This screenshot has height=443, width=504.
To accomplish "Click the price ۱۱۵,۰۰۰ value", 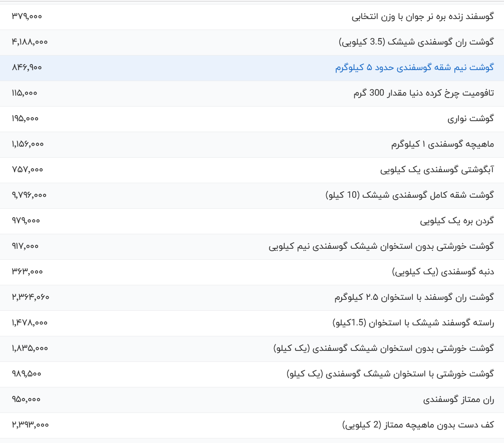I will pos(23,93).
